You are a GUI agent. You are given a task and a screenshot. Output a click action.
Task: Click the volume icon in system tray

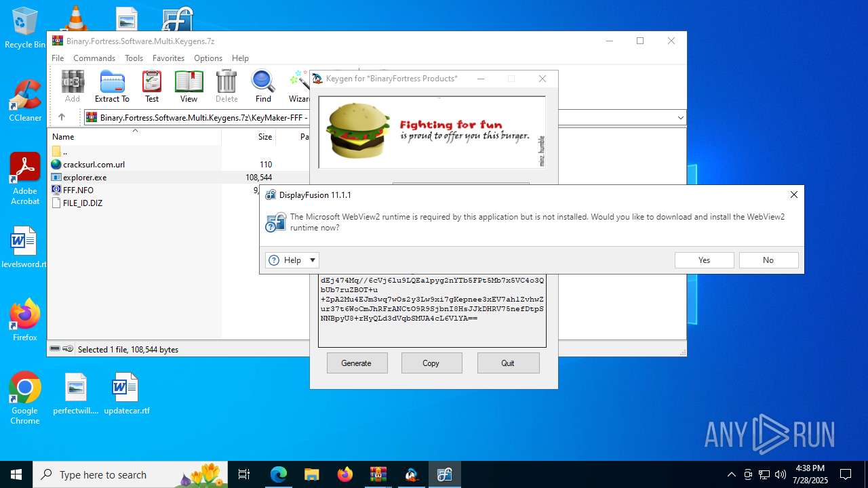781,474
